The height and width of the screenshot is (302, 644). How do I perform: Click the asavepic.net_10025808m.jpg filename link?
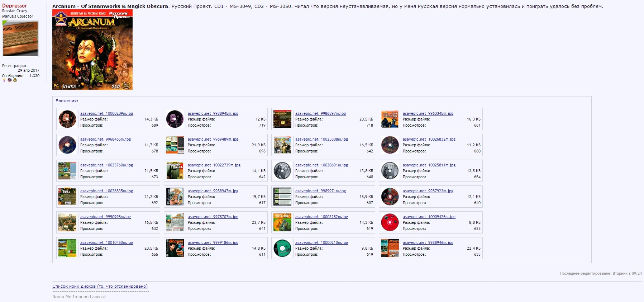click(321, 139)
